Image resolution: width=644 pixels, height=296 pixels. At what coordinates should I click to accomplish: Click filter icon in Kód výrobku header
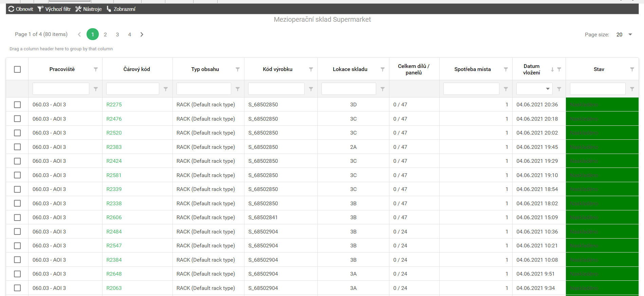click(x=311, y=69)
